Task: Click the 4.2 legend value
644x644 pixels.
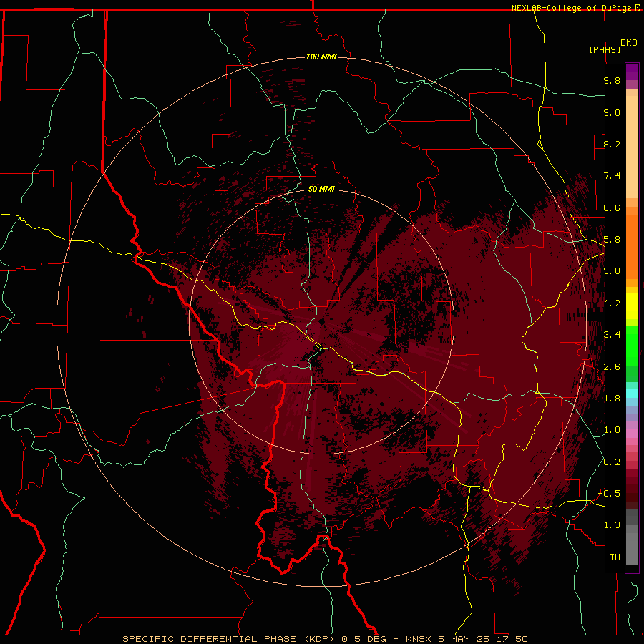Action: [612, 303]
